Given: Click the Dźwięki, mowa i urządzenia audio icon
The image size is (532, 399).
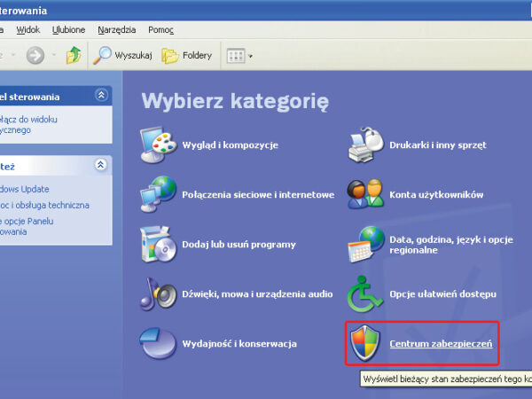Looking at the screenshot, I should tap(158, 293).
